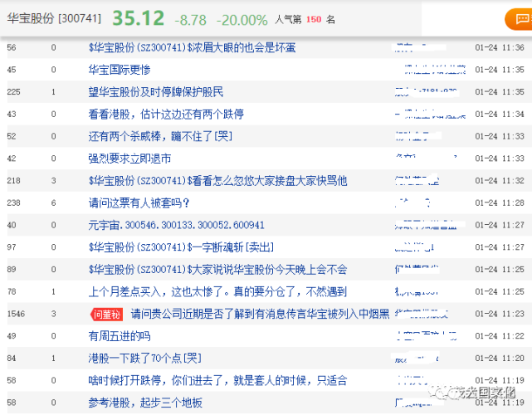This screenshot has width=532, height=415.
Task: Click the read count 238
Action: coord(13,203)
